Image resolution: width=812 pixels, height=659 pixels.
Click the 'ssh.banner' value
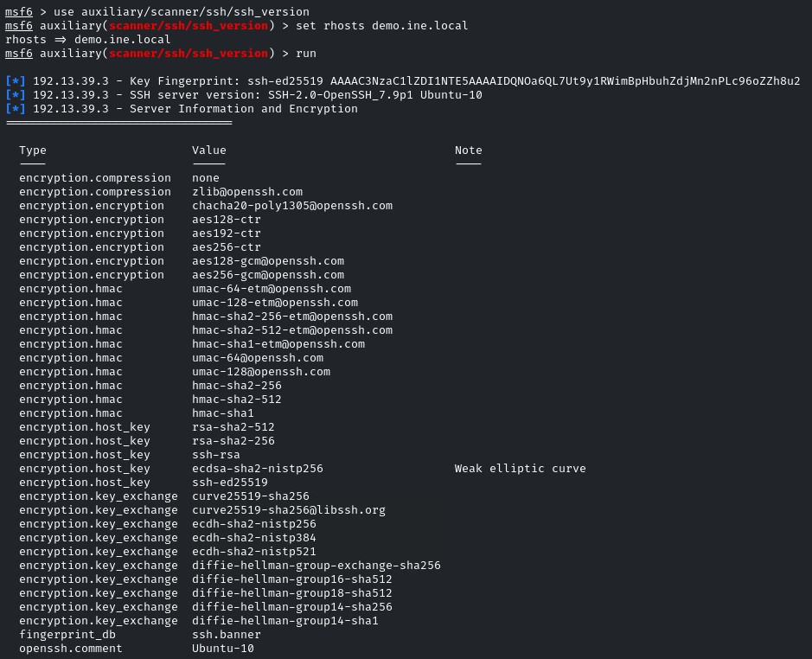[x=227, y=635]
